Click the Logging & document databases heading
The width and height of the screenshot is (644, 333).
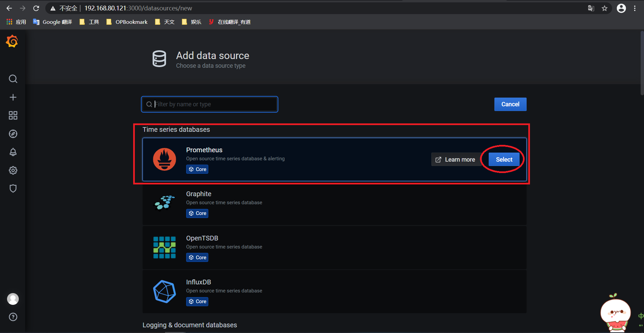[x=190, y=325]
